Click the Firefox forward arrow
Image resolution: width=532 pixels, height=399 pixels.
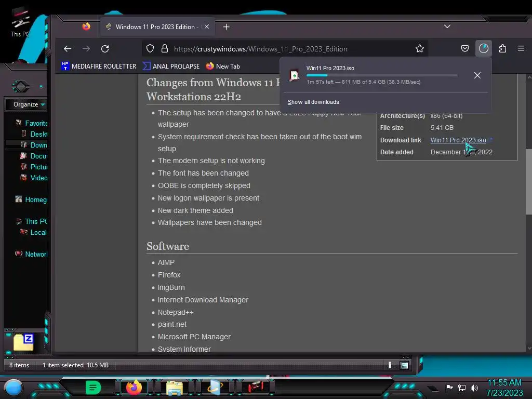(x=86, y=49)
